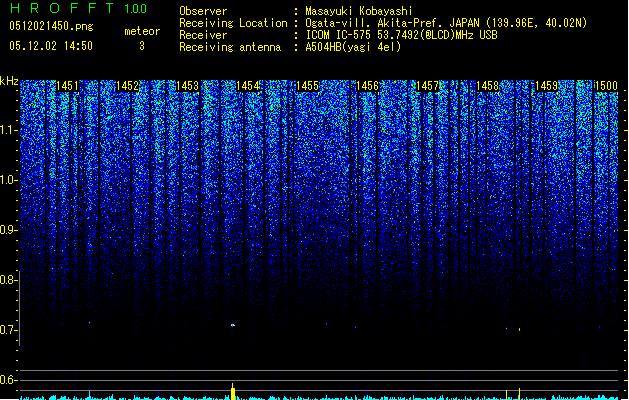Select observer name Masayuki Kobayashi

pyautogui.click(x=359, y=11)
